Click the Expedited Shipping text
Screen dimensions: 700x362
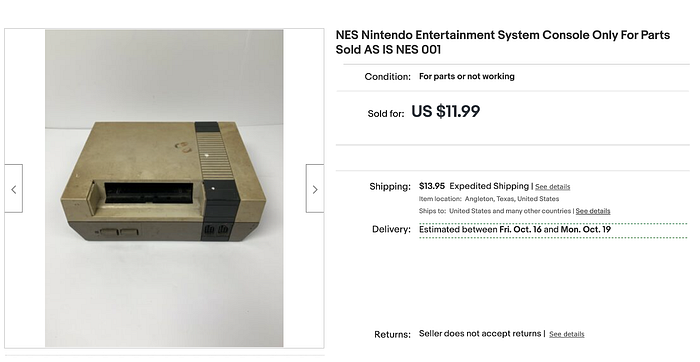click(x=489, y=186)
